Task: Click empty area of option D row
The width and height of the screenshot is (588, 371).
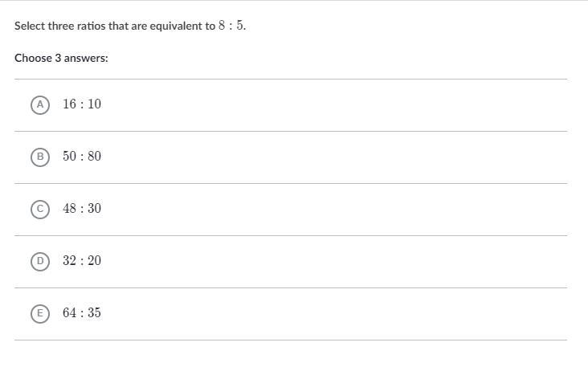Action: (x=333, y=261)
